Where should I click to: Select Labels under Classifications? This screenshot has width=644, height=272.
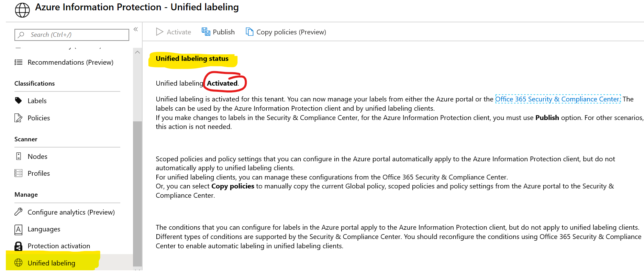pyautogui.click(x=37, y=100)
